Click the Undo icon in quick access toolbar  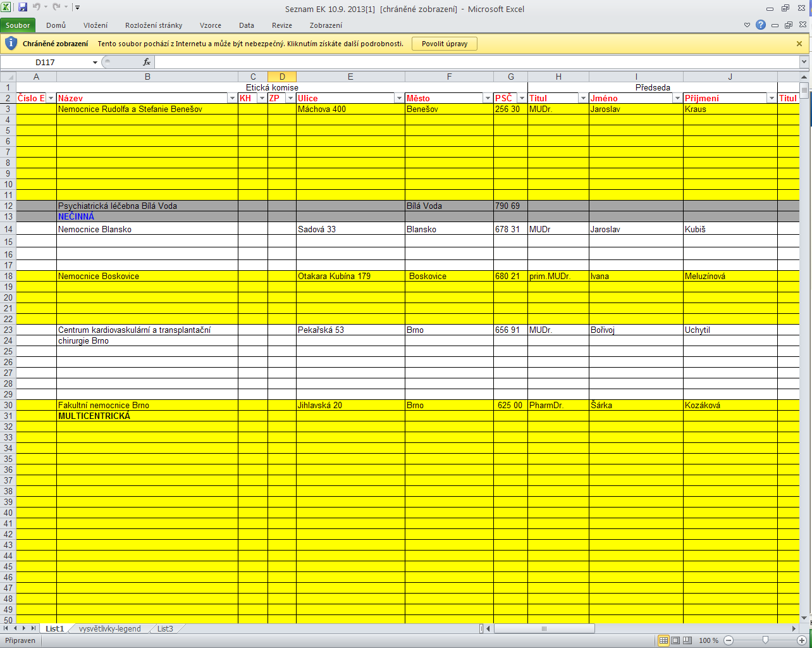37,8
